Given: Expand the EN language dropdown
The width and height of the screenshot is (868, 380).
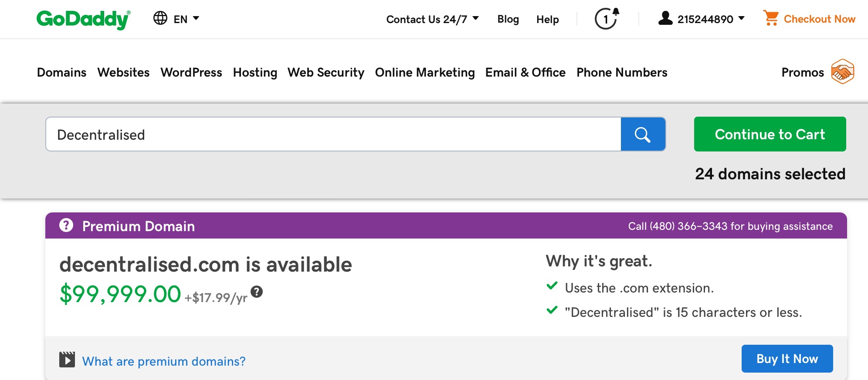Looking at the screenshot, I should (186, 19).
